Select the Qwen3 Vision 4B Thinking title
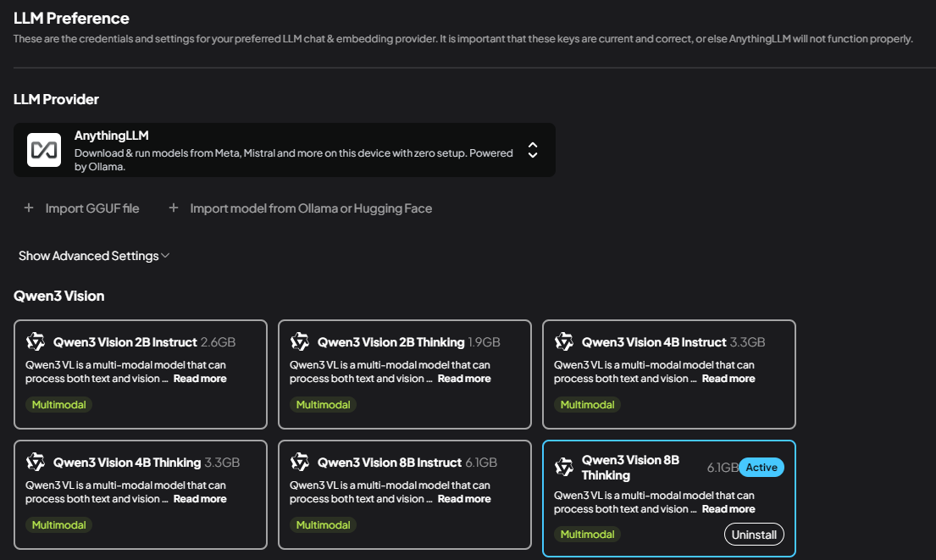 click(x=127, y=463)
